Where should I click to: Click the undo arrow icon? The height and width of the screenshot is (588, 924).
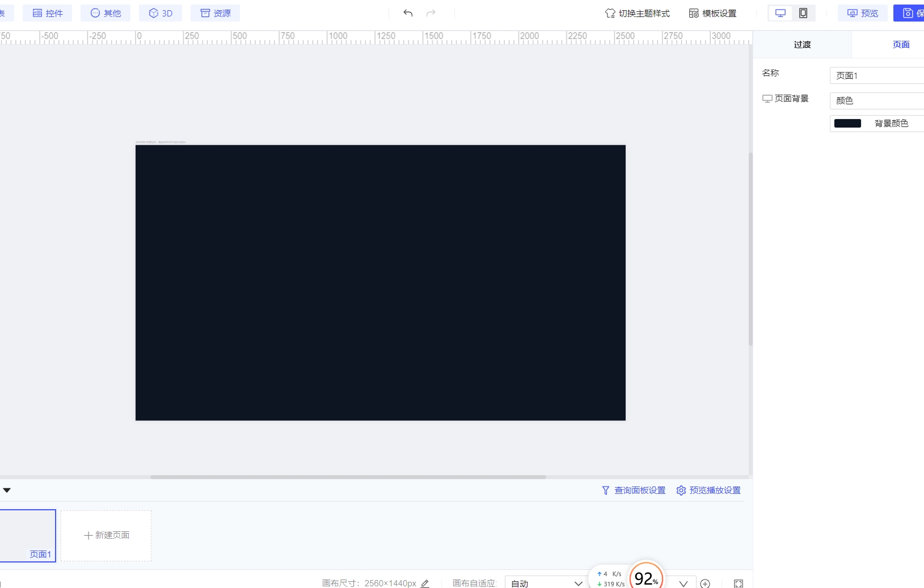pos(408,13)
